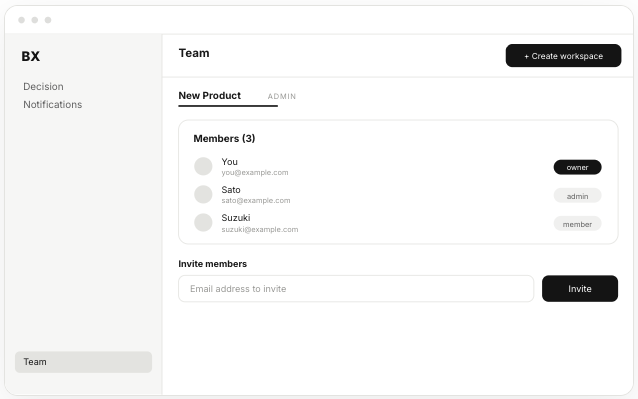Click the Team page title
Viewport: 638px width, 399px height.
(x=194, y=53)
